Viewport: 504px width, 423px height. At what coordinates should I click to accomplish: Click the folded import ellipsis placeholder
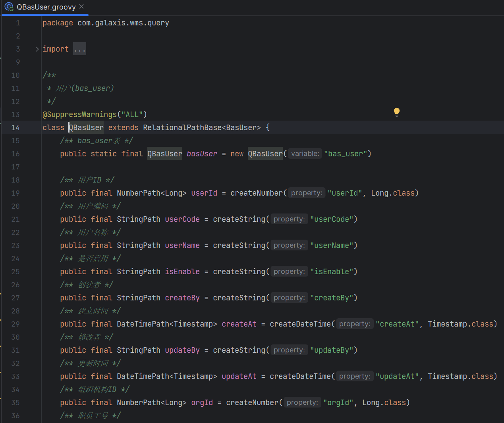79,49
